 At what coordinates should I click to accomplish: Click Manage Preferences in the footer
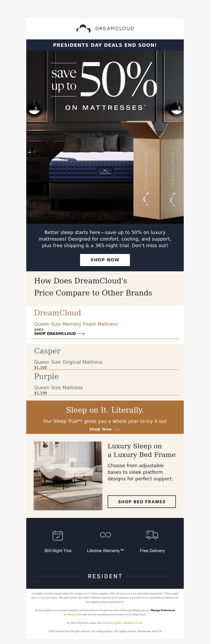pos(163,610)
